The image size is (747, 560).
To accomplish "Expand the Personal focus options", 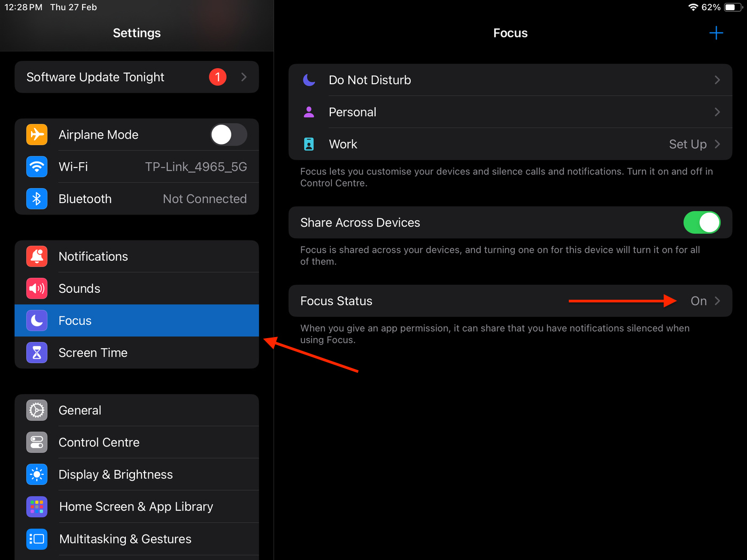I will pos(718,111).
